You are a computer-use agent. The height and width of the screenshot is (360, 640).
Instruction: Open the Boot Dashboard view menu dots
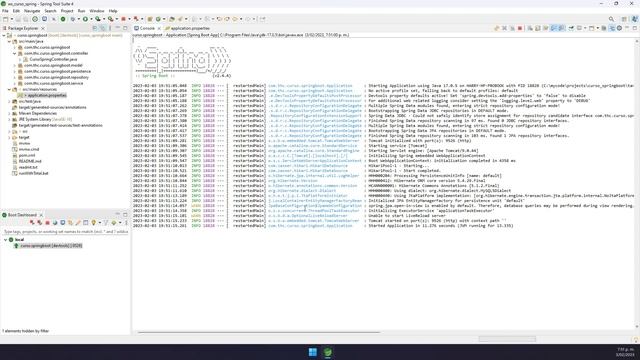(x=126, y=223)
